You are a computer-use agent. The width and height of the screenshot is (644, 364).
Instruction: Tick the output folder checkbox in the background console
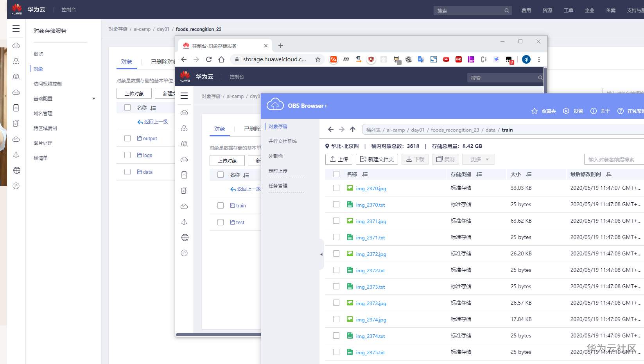coord(127,138)
